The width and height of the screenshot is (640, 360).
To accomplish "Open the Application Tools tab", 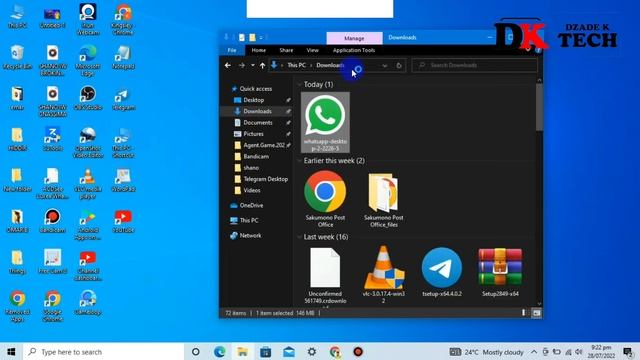I will pyautogui.click(x=354, y=50).
